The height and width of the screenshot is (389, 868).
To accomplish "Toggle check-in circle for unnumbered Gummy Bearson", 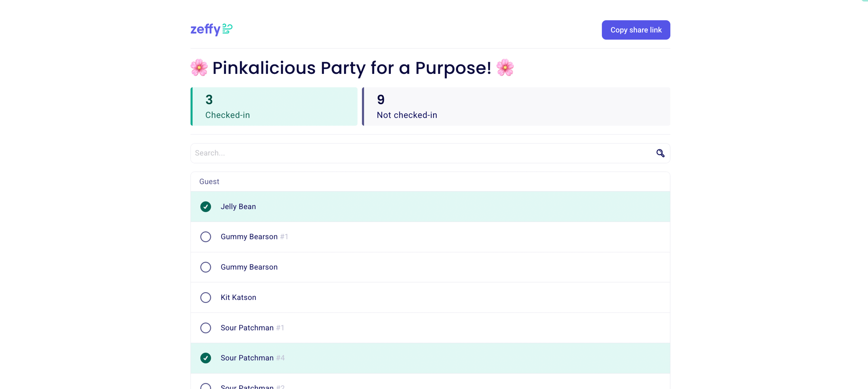I will (x=206, y=267).
